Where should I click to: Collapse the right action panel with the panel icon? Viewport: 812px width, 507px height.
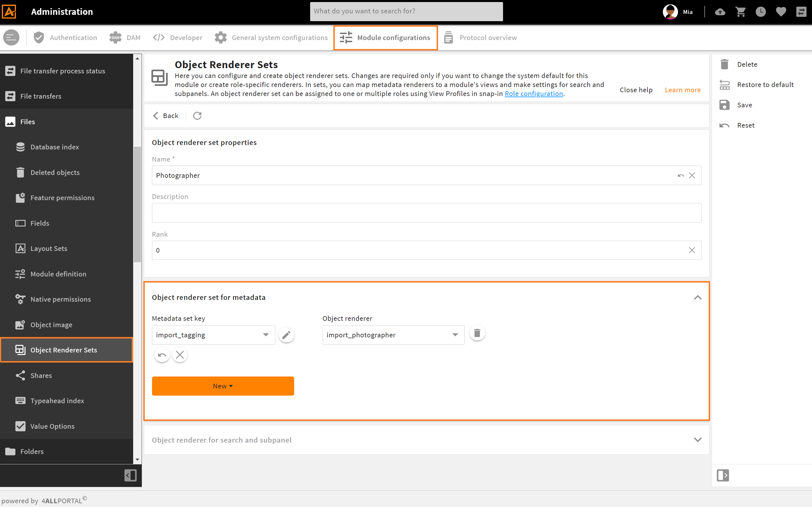point(723,475)
